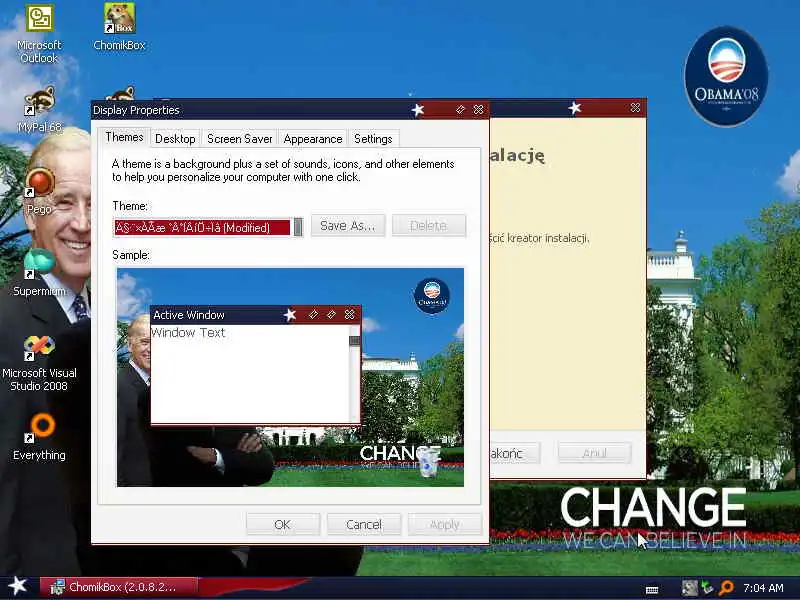Go to the Appearance tab

(313, 139)
